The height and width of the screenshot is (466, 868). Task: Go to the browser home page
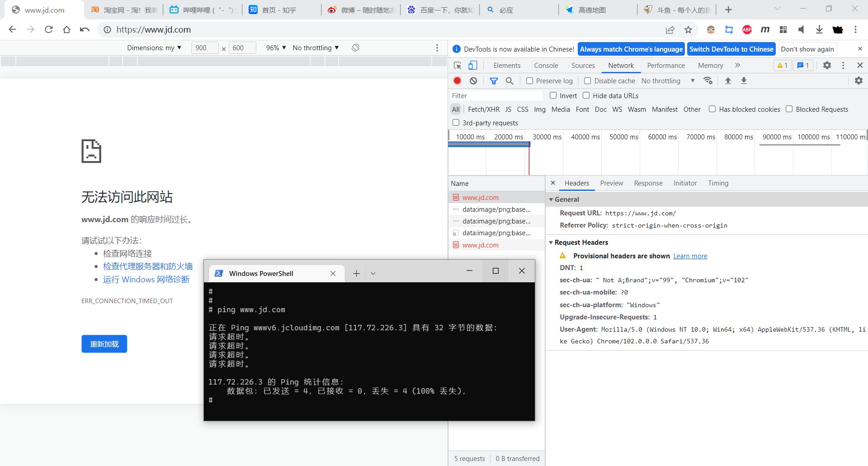[x=66, y=29]
